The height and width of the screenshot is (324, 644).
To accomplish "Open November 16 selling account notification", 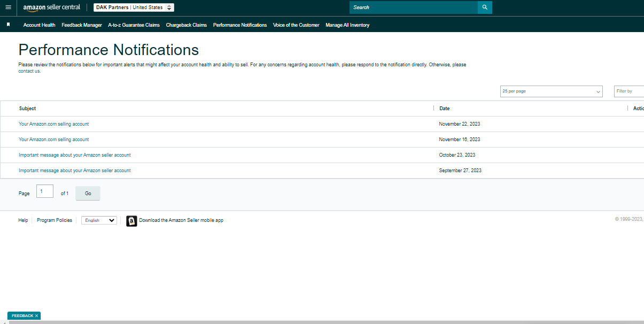I will click(54, 140).
